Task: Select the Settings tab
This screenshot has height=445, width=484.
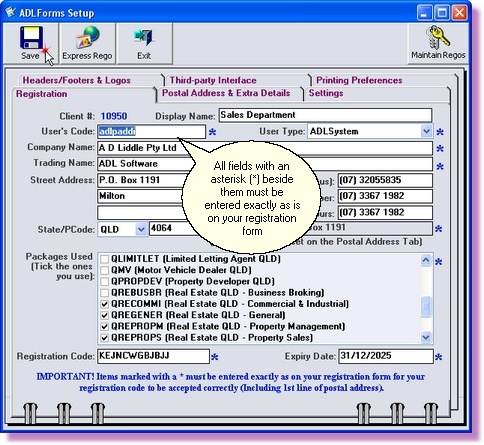Action: 326,93
